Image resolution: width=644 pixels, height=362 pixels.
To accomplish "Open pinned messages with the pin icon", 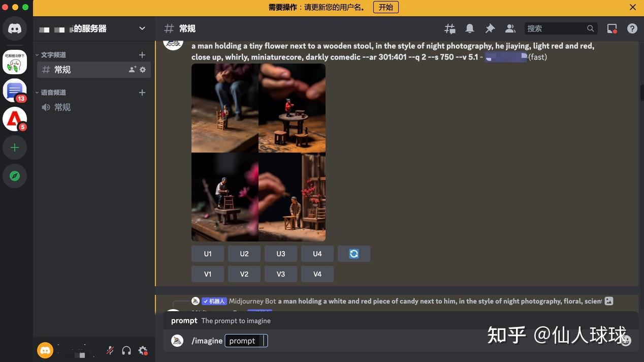I will 490,28.
